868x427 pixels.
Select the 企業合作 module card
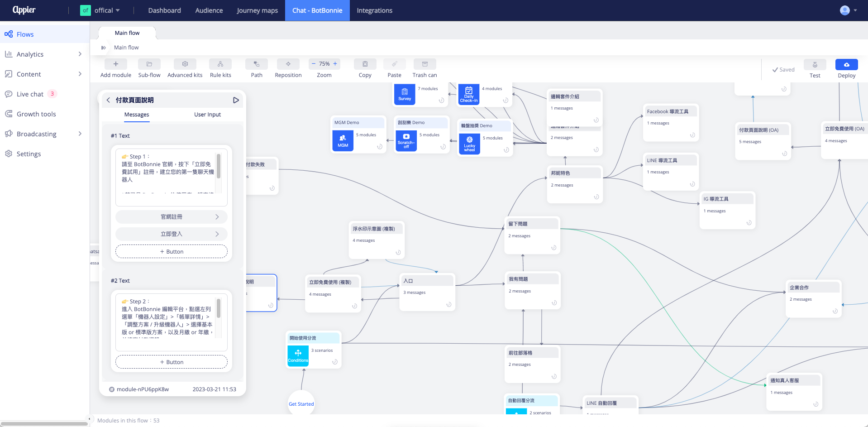pos(814,299)
